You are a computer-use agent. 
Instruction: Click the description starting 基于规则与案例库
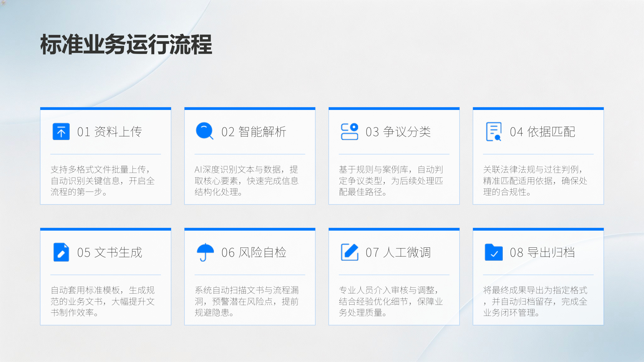click(x=391, y=181)
